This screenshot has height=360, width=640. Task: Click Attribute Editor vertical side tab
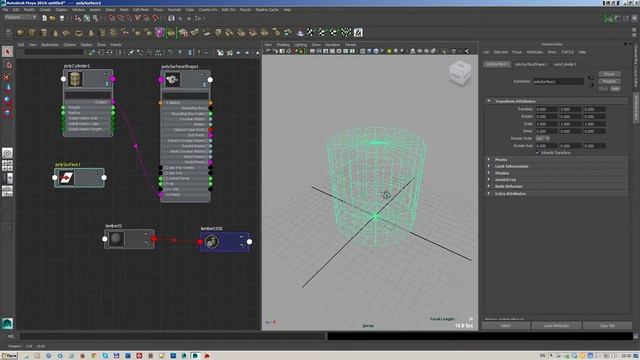[x=636, y=107]
